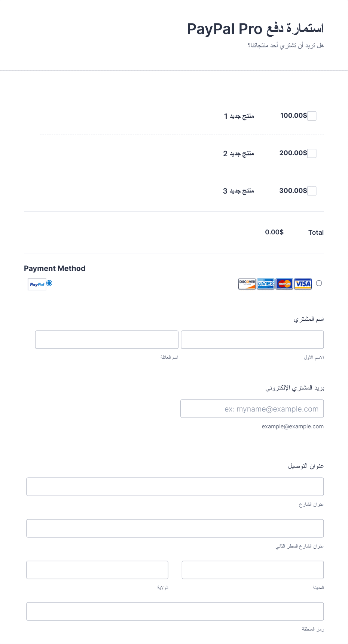
Task: Click the Visa card icon
Action: tap(303, 284)
